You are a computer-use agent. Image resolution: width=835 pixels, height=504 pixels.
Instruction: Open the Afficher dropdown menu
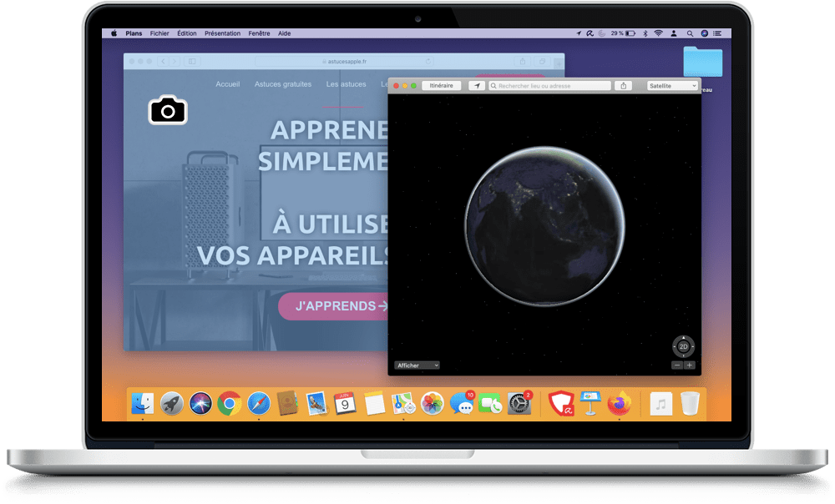pyautogui.click(x=417, y=365)
